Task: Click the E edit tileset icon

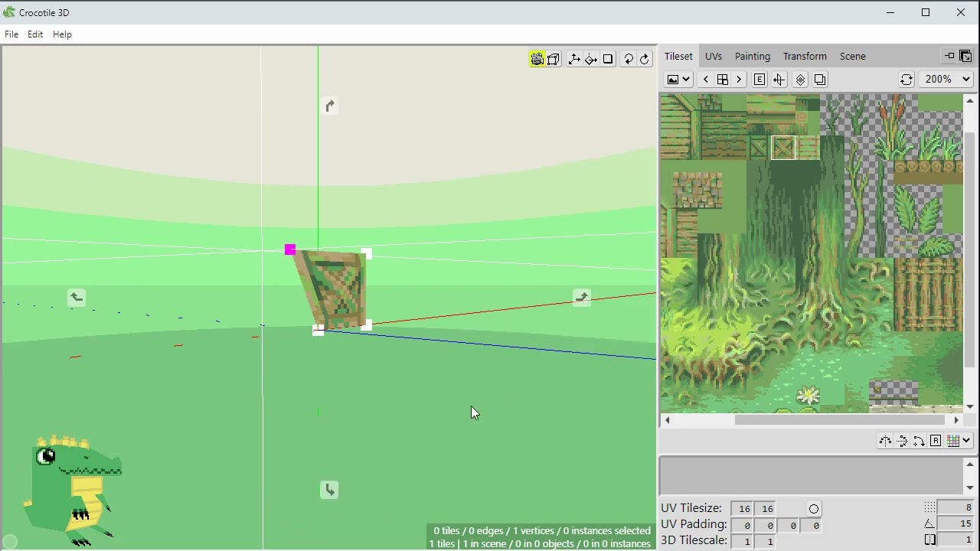Action: coord(759,80)
